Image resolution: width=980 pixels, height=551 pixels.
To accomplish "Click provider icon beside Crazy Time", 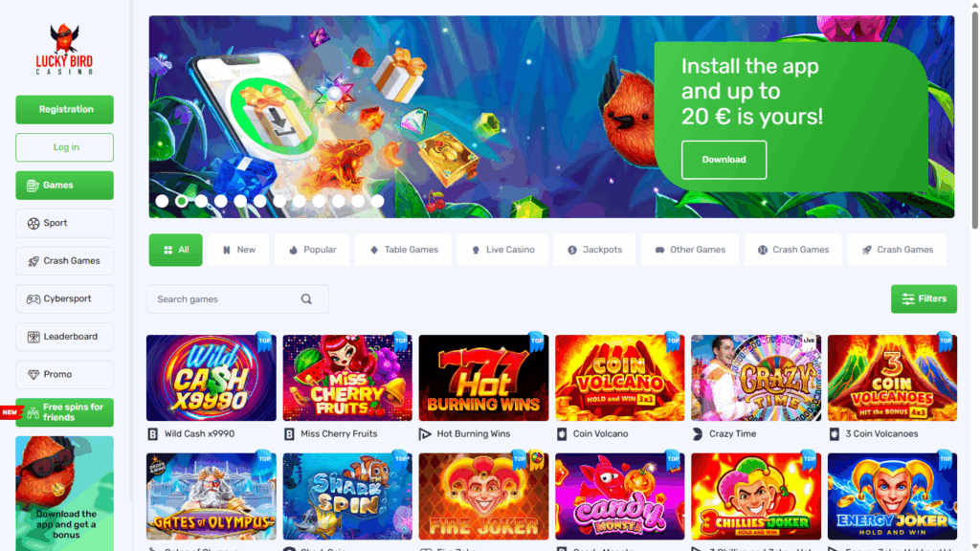I will pyautogui.click(x=698, y=433).
